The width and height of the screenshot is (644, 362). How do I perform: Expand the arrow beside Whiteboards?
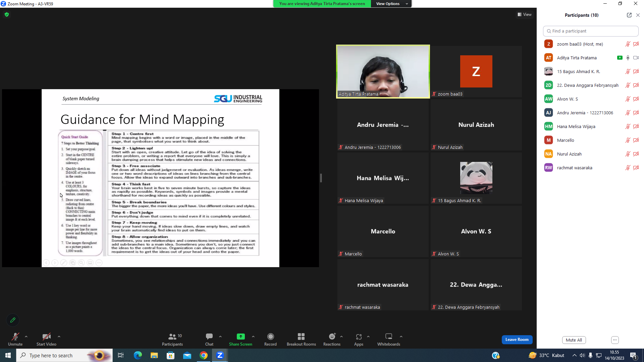point(401,337)
